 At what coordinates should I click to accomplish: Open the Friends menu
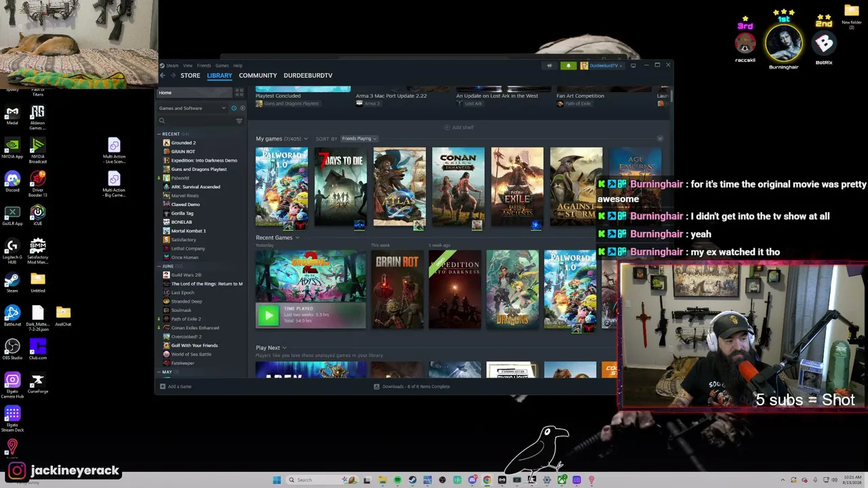(x=203, y=66)
